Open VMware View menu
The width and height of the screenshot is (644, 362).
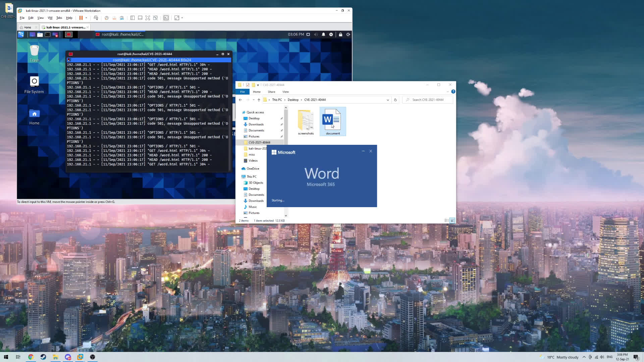click(41, 18)
